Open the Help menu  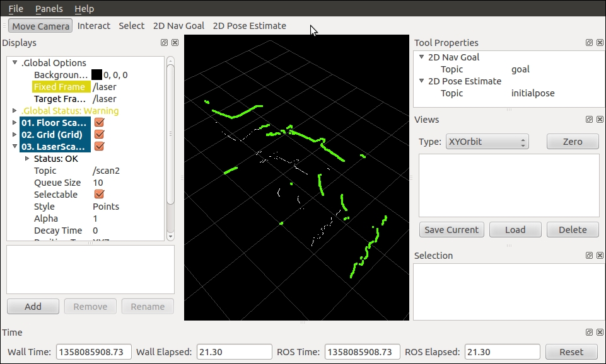coord(84,8)
